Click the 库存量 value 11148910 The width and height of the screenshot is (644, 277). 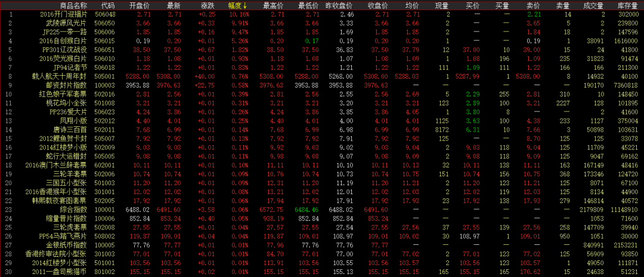point(624,210)
